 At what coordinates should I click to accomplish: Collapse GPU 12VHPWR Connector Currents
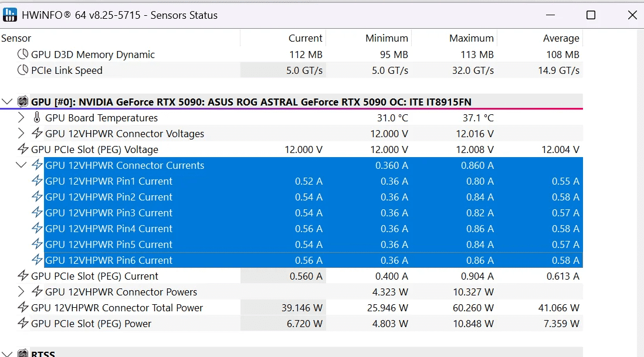22,165
